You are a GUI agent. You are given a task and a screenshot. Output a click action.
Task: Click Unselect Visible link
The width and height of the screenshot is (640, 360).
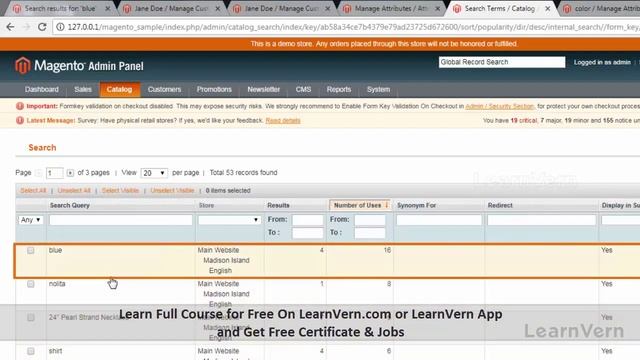[x=172, y=191]
